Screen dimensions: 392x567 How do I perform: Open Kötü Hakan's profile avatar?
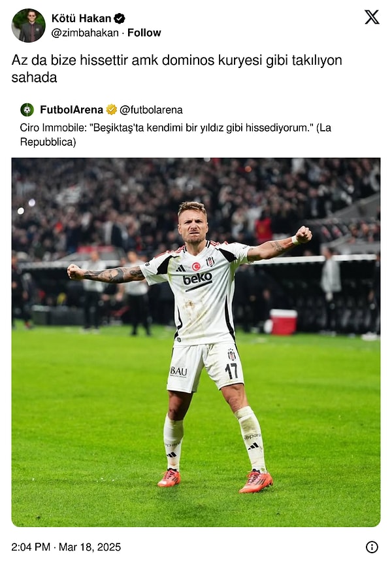29,26
